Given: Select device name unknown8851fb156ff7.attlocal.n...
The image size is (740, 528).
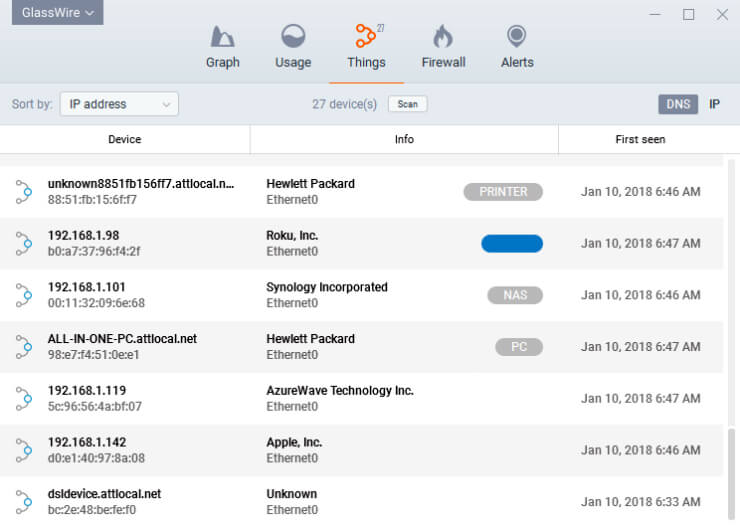Looking at the screenshot, I should click(x=141, y=184).
